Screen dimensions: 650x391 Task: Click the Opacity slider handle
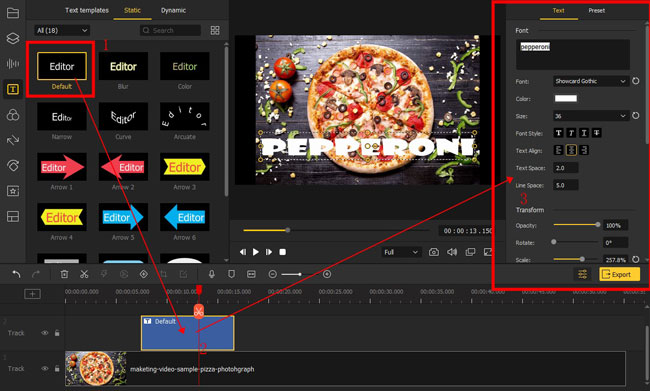coord(597,224)
